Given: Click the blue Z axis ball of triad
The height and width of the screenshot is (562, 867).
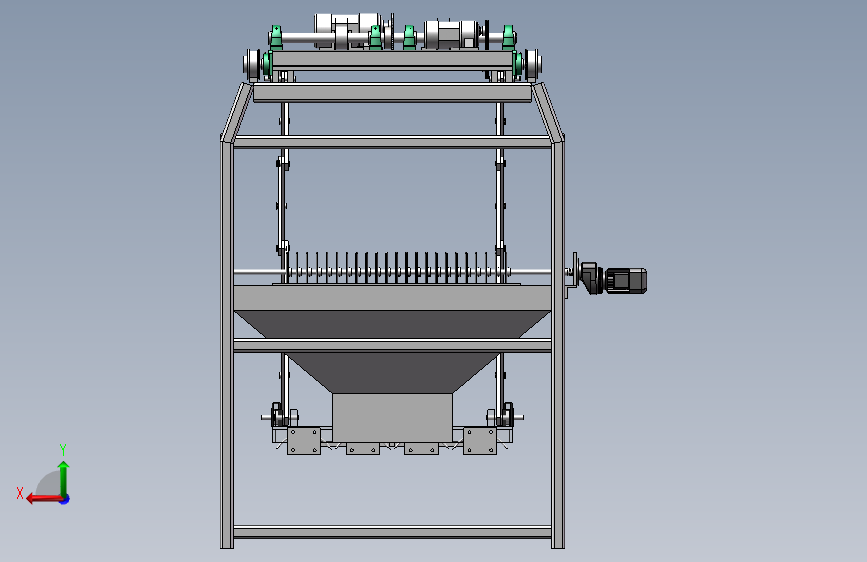Looking at the screenshot, I should [65, 499].
